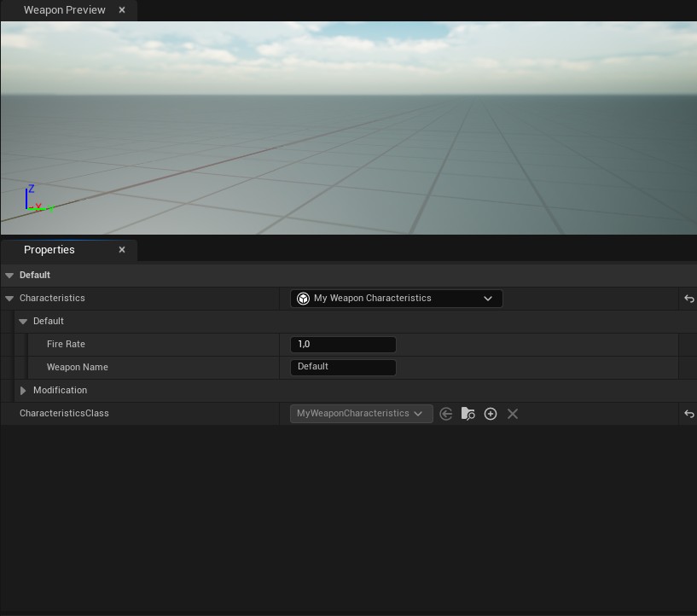Click the Fire Rate value field

click(x=343, y=345)
